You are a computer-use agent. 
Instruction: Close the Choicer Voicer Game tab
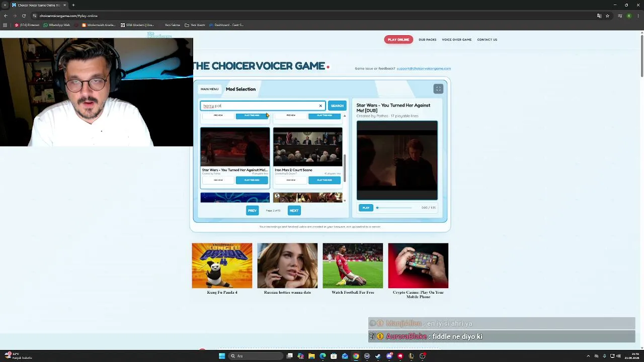64,5
